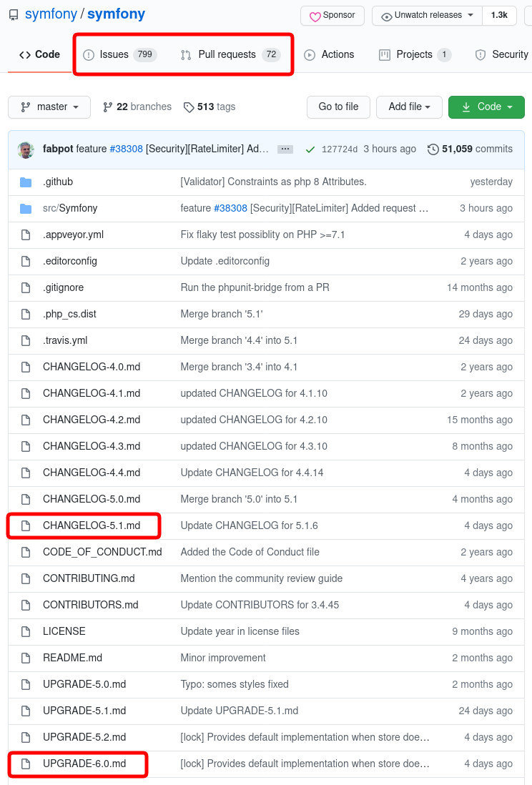The height and width of the screenshot is (785, 532).
Task: Open the Projects tab
Action: [x=415, y=54]
